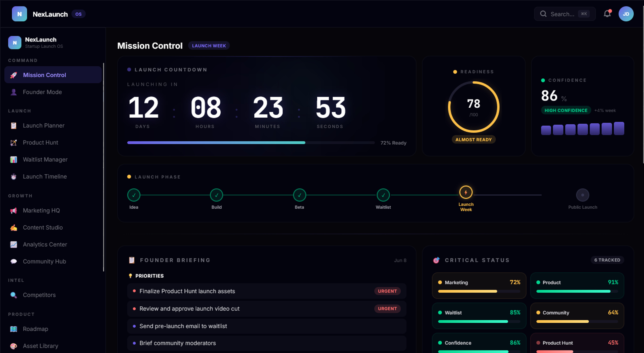
Task: Click the Marketing HQ megaphone icon
Action: click(x=14, y=211)
